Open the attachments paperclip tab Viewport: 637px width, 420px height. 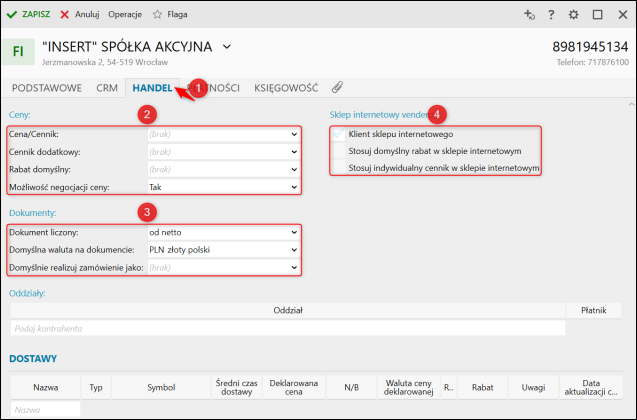coord(337,87)
